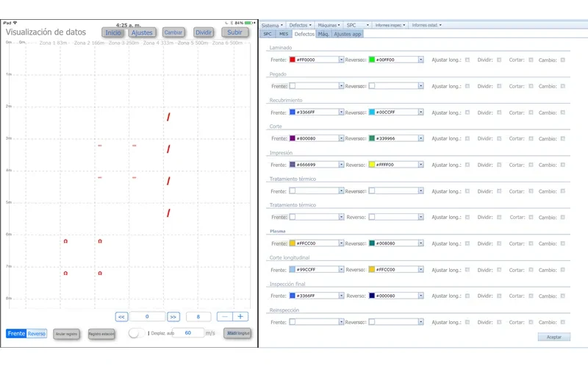Image resolution: width=588 pixels, height=375 pixels.
Task: Check Ajustar long. for Corte
Action: (467, 139)
